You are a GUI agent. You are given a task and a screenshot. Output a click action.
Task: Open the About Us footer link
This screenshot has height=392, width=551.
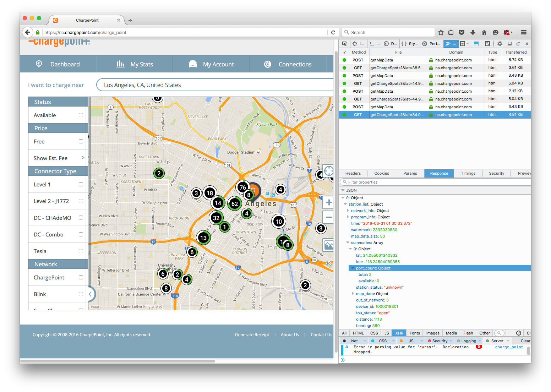[290, 334]
